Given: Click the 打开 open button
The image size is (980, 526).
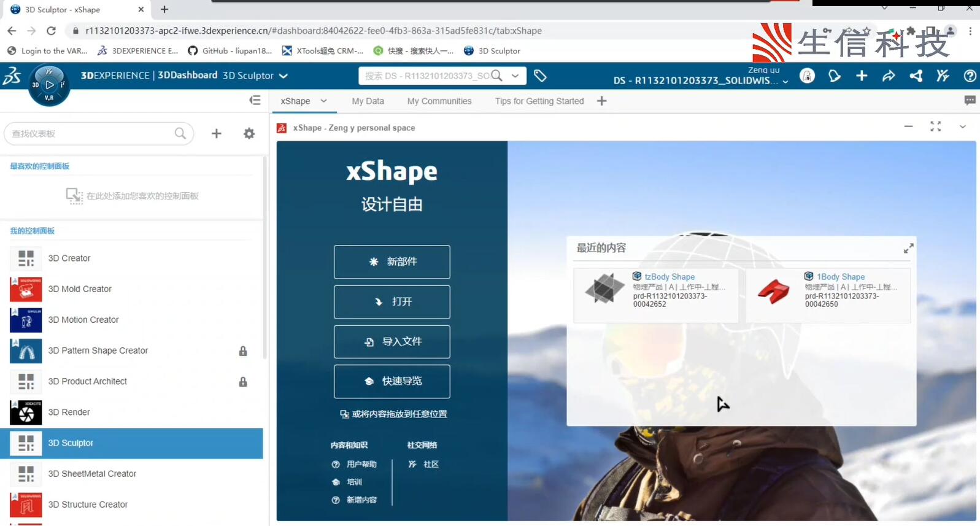Looking at the screenshot, I should tap(392, 302).
